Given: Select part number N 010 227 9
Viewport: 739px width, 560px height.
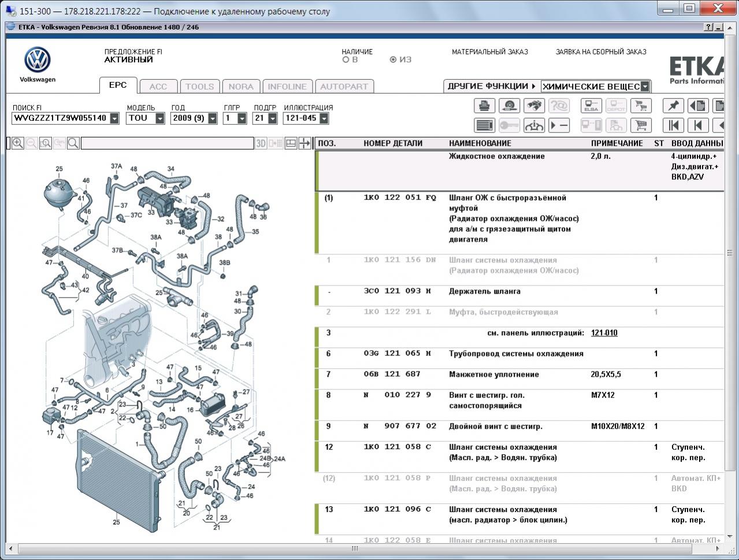Looking at the screenshot, I should point(398,395).
